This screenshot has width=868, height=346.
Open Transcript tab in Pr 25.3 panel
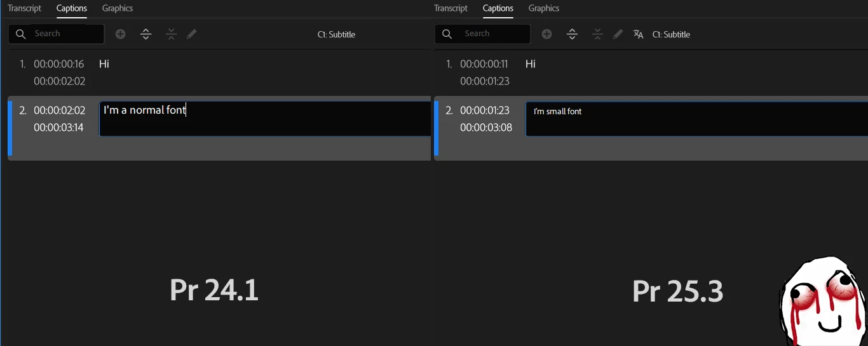pos(451,8)
